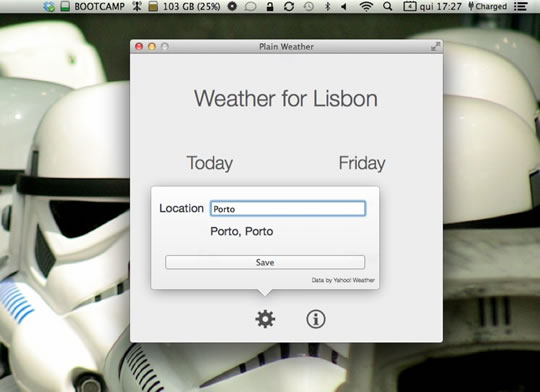Click the Friday heading

click(x=362, y=163)
